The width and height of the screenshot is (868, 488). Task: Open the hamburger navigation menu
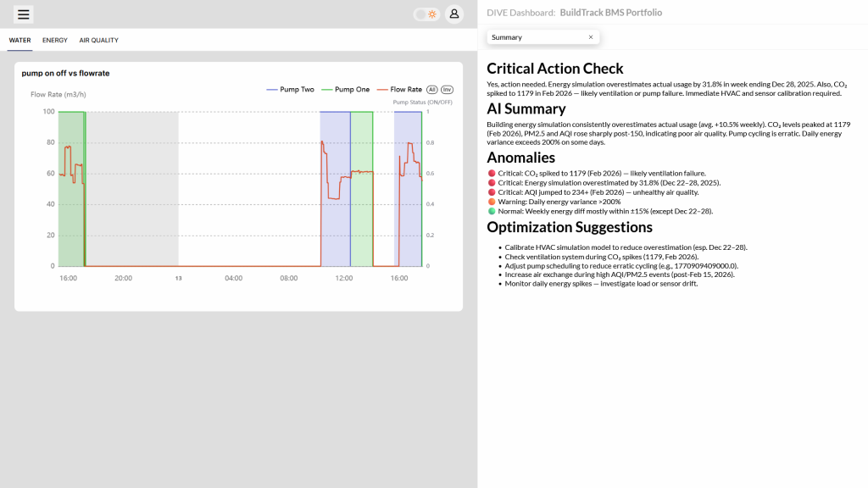click(24, 14)
